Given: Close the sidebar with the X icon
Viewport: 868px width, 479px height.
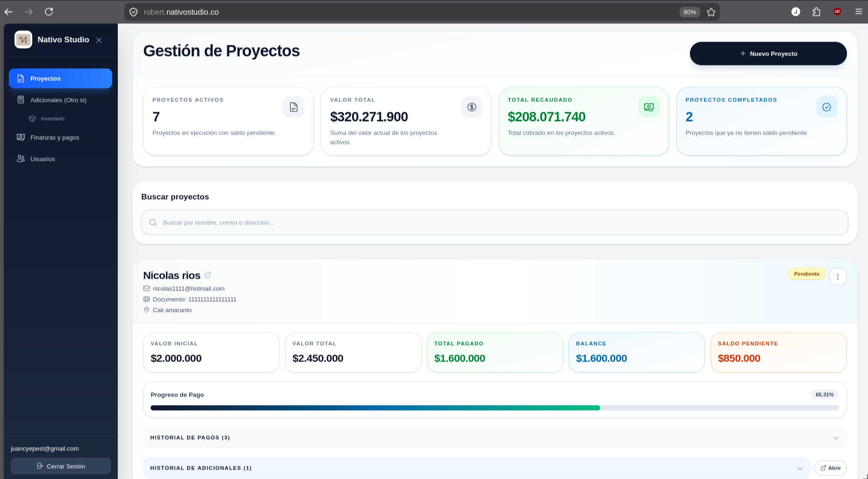Looking at the screenshot, I should [99, 40].
